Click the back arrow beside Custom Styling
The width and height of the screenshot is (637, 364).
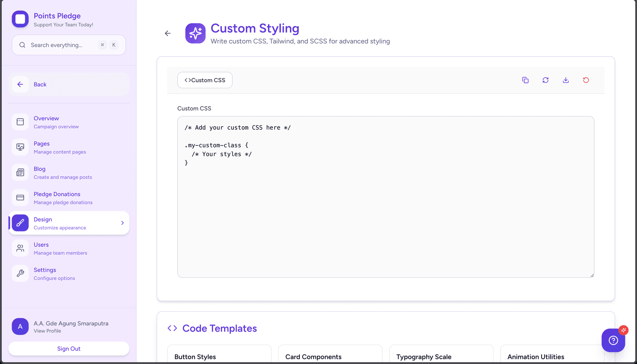[168, 34]
